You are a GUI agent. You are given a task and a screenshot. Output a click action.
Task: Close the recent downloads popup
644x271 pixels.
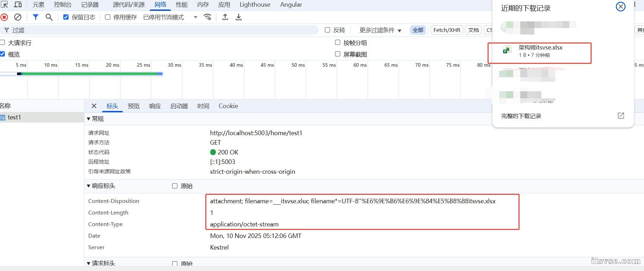(621, 7)
